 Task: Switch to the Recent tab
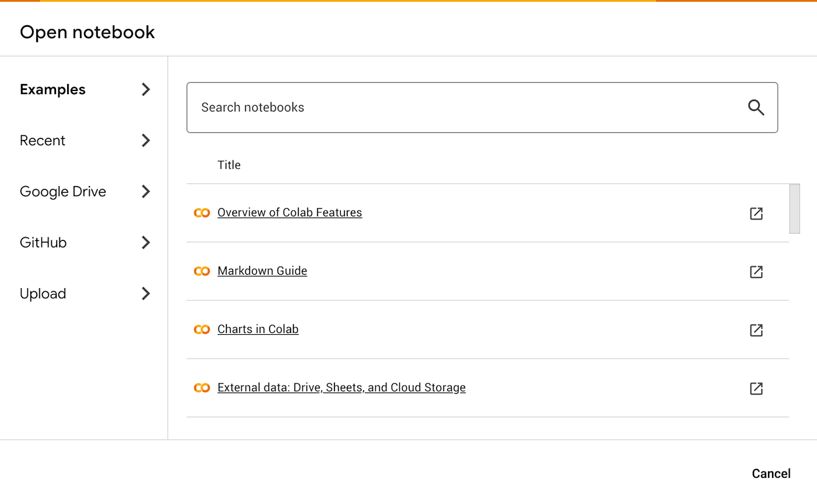tap(43, 141)
